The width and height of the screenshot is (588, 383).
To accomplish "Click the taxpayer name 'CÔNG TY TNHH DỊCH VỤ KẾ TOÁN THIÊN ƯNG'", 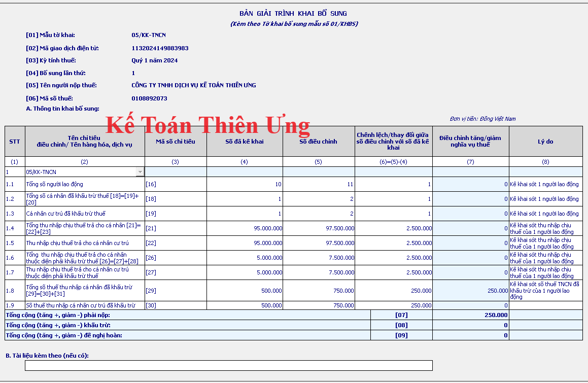I will [194, 85].
